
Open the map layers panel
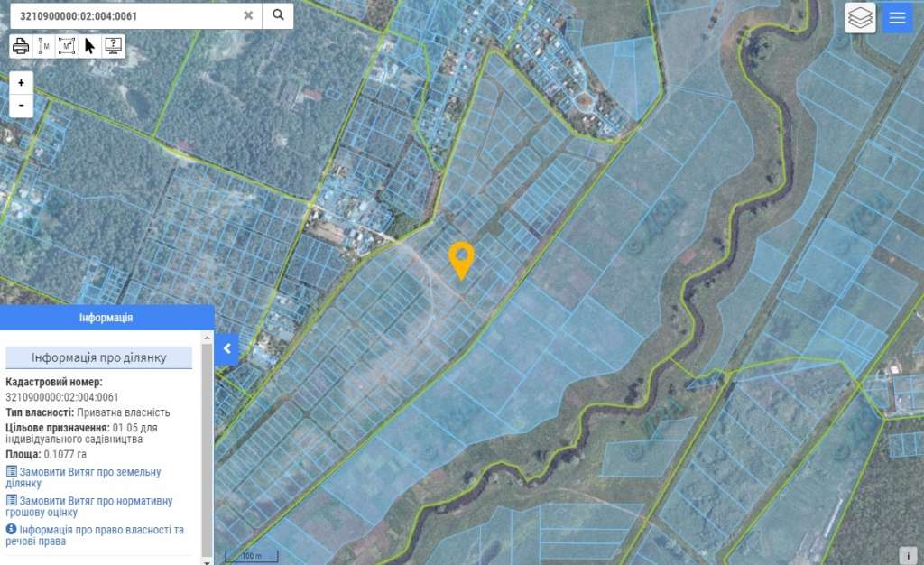[861, 18]
